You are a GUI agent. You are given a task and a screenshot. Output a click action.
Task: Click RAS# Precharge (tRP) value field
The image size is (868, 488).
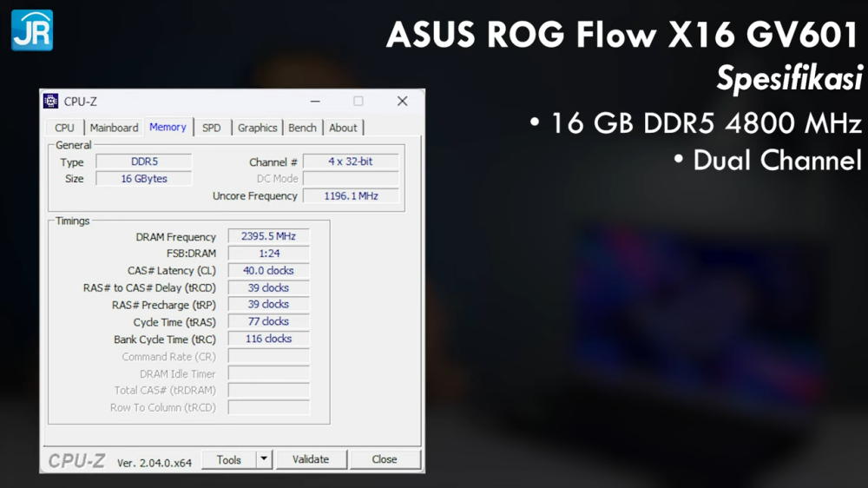click(x=268, y=305)
